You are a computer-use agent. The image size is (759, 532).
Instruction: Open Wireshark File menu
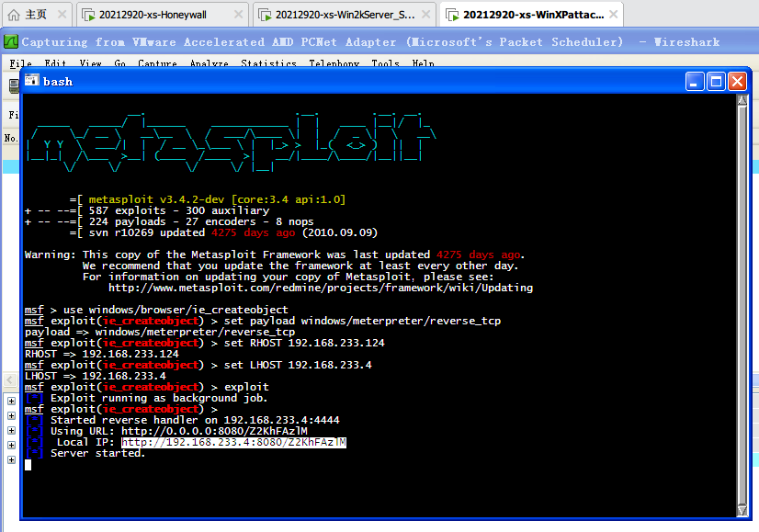click(x=20, y=63)
